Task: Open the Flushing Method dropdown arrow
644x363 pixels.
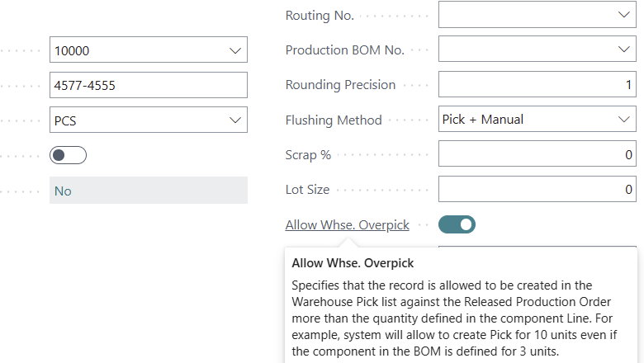Action: tap(623, 120)
